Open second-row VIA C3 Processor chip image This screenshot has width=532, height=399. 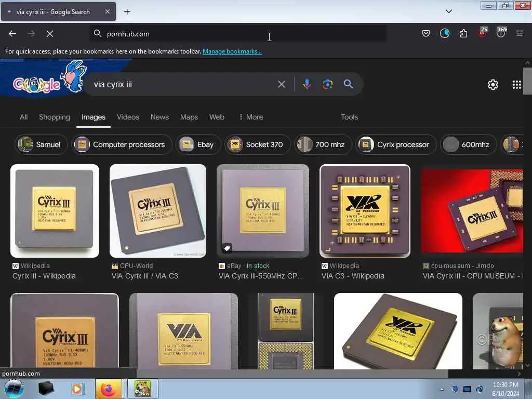coord(183,331)
